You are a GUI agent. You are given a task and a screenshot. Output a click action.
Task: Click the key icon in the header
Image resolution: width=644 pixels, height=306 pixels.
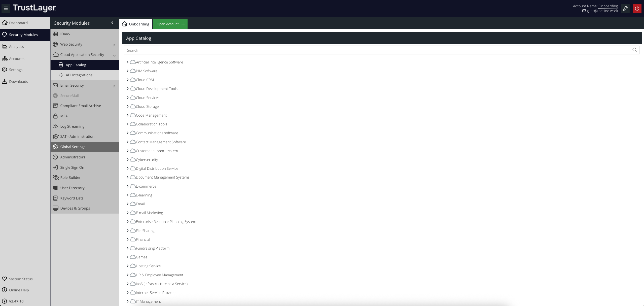(625, 8)
